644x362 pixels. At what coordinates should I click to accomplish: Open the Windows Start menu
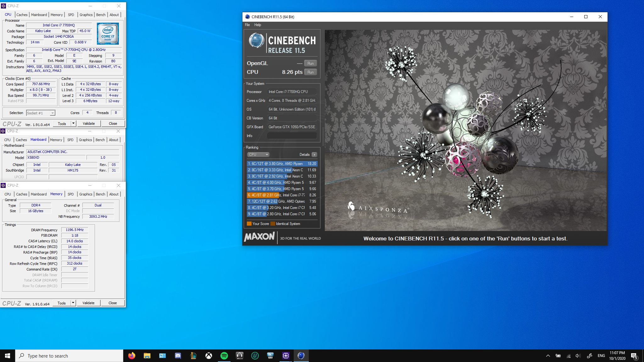[8, 356]
